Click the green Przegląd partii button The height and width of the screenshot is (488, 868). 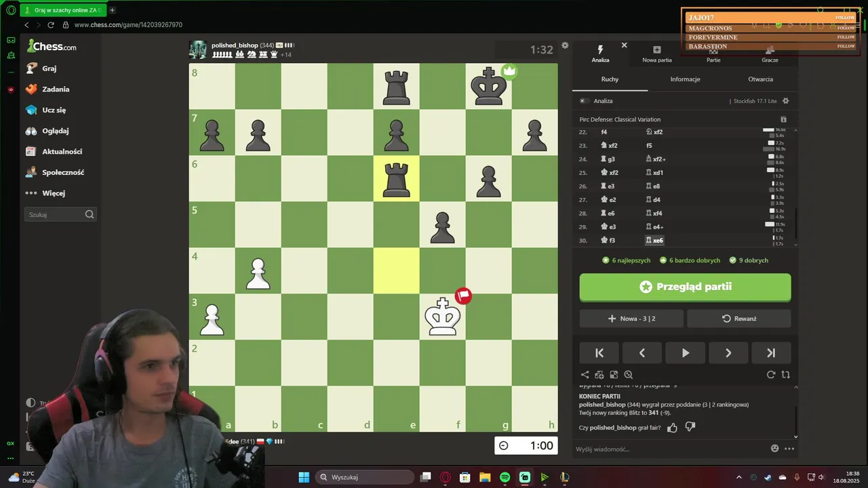click(x=685, y=287)
